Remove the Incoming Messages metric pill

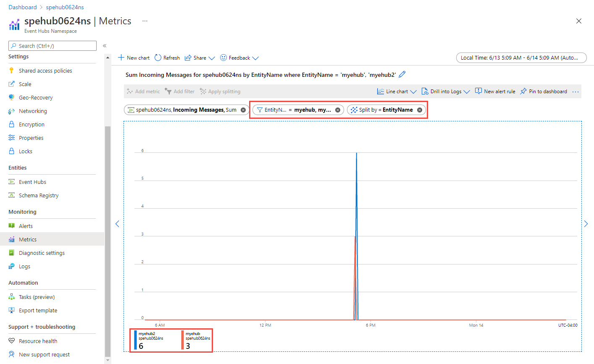click(x=243, y=110)
